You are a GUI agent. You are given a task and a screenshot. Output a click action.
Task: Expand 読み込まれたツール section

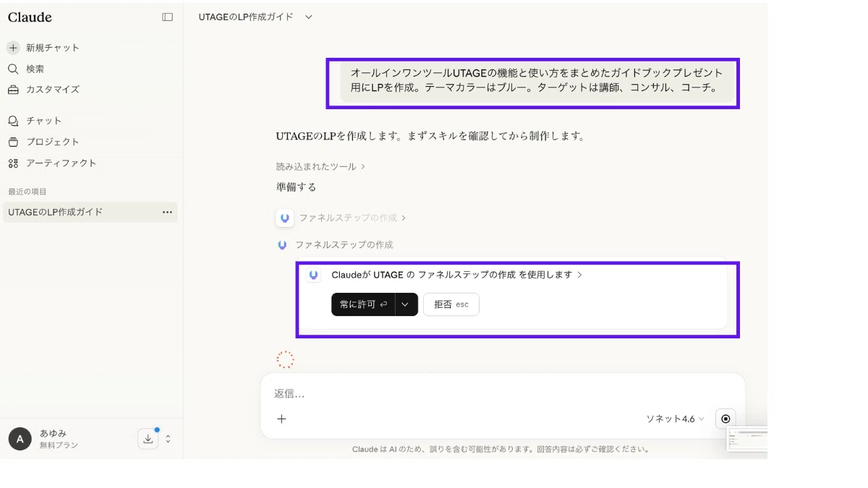coord(320,166)
